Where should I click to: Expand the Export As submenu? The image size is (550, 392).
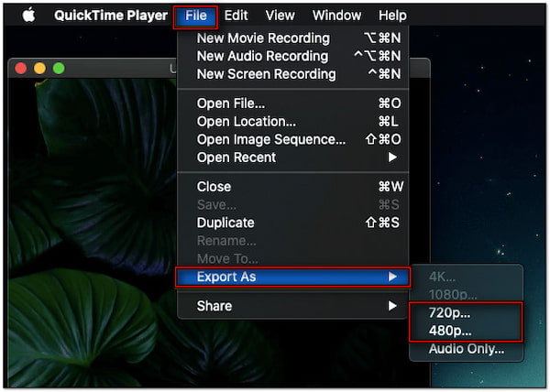[293, 278]
